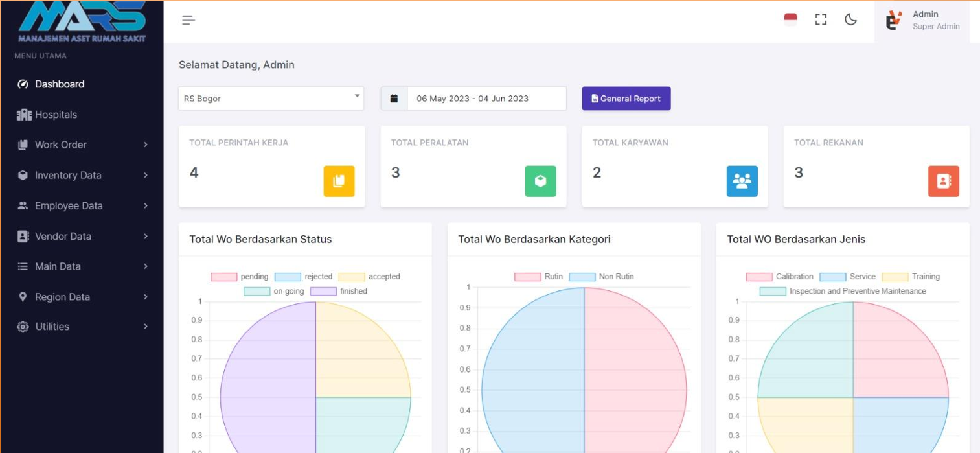980x453 pixels.
Task: Click the Hospitals building icon
Action: [x=24, y=115]
